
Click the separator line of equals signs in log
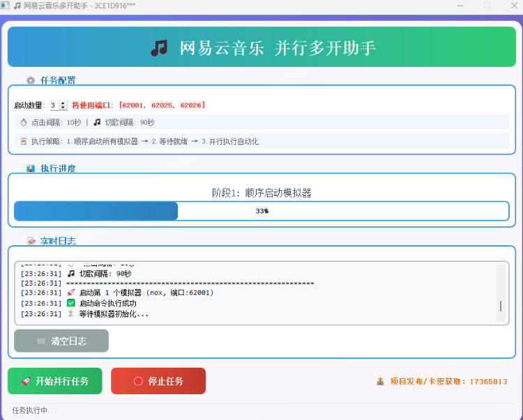point(190,283)
